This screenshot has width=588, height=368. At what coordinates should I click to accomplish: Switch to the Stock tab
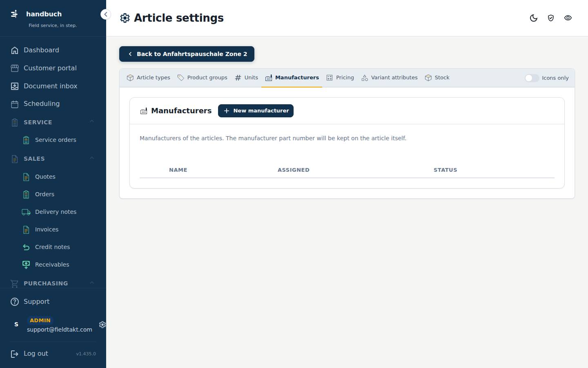[x=437, y=78]
